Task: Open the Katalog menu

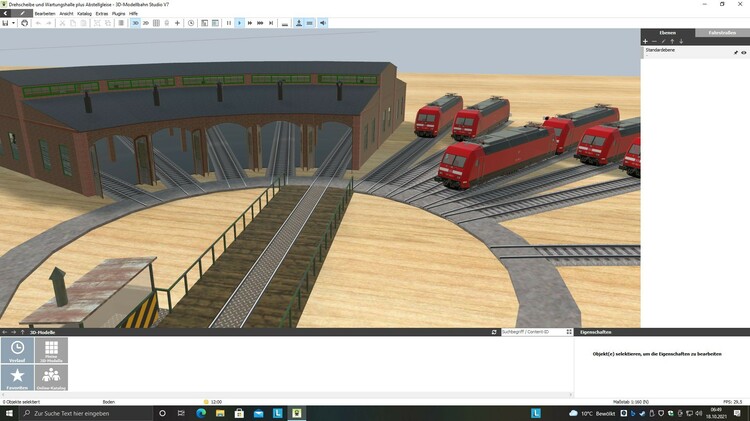Action: click(x=84, y=13)
